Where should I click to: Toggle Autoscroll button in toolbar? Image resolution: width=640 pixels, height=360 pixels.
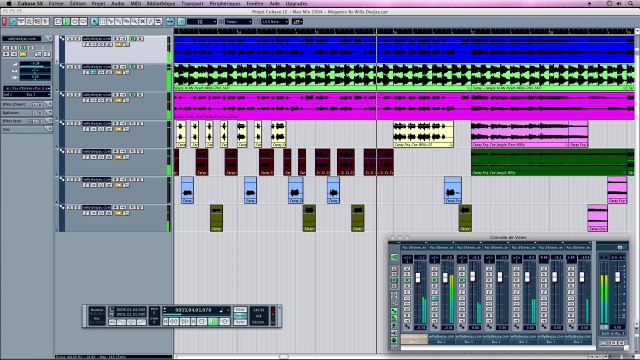(170, 21)
